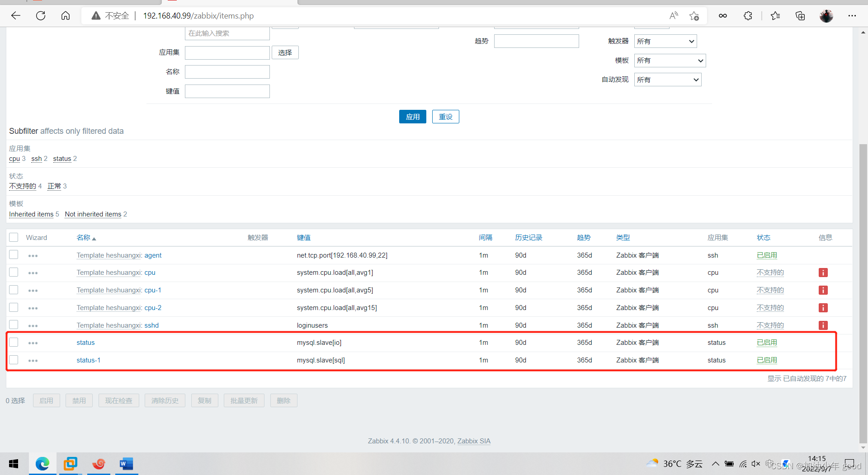The width and height of the screenshot is (868, 475).
Task: Filter subfilter by cpu application
Action: point(14,159)
